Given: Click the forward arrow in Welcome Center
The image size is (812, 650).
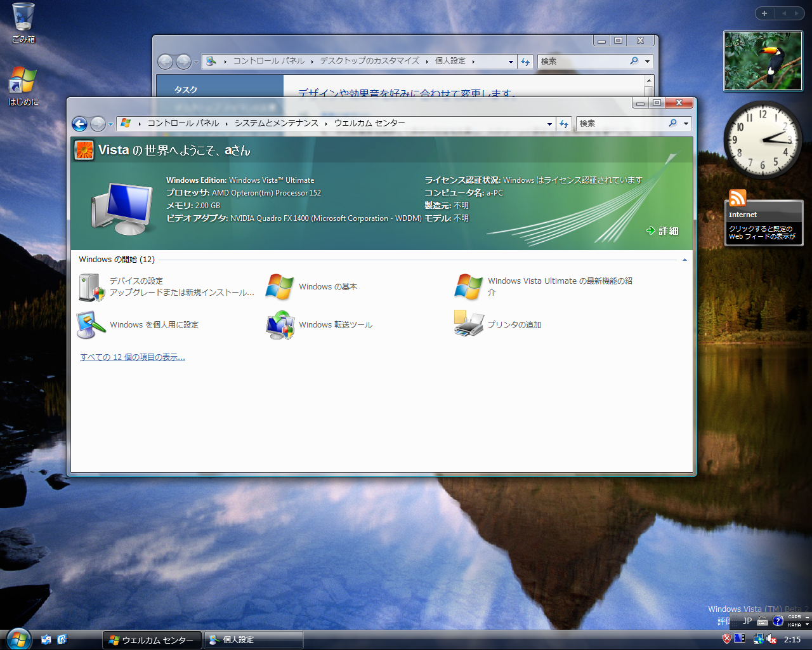Looking at the screenshot, I should 98,124.
